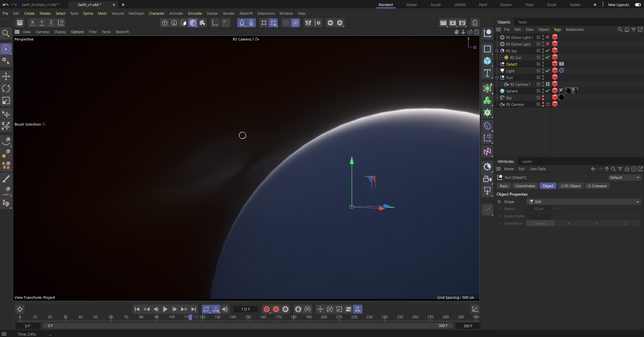Switch to the Coordinates tab

525,186
